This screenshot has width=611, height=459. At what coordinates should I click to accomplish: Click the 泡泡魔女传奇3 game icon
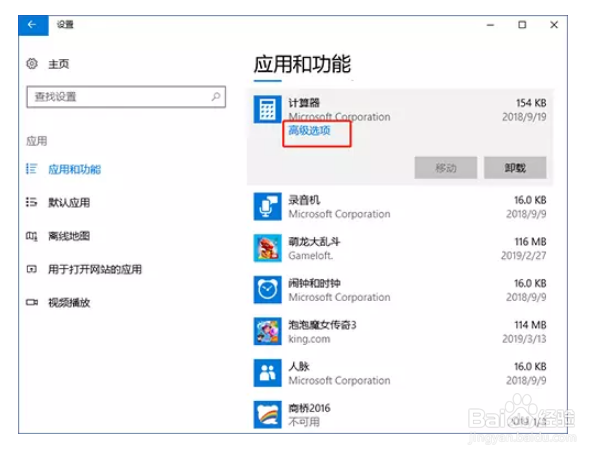point(268,331)
